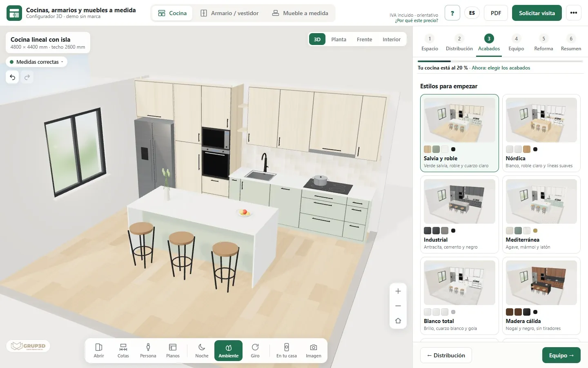Viewport: 588px width, 368px height.
Task: Toggle the Cotas dimensions tool
Action: (x=123, y=350)
